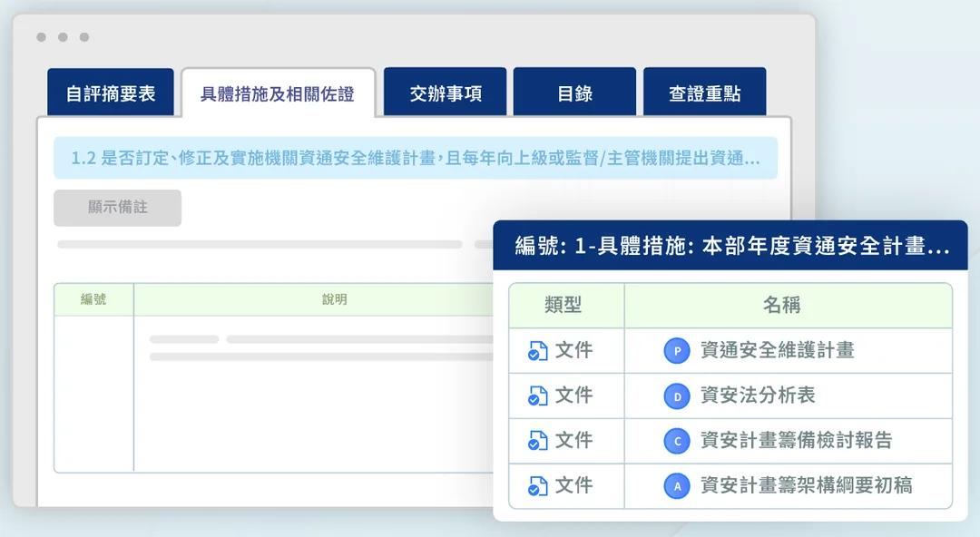Go to the 目錄 tab
Viewport: 980px width, 537px height.
pyautogui.click(x=574, y=93)
